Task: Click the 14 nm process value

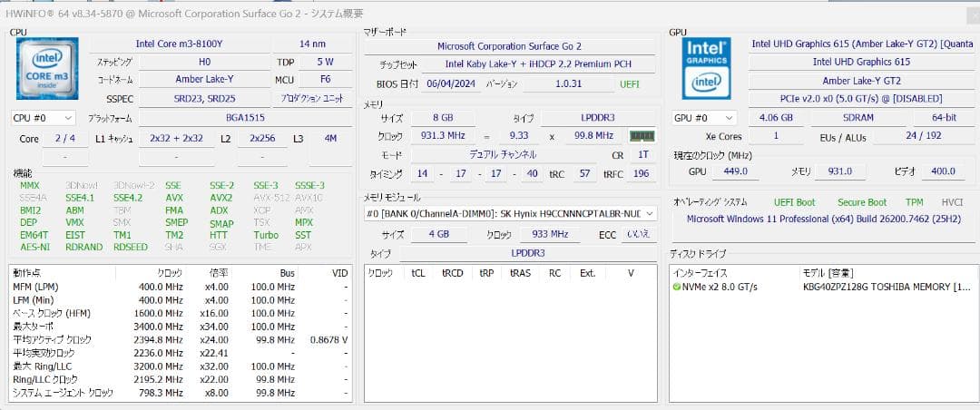Action: pos(312,44)
